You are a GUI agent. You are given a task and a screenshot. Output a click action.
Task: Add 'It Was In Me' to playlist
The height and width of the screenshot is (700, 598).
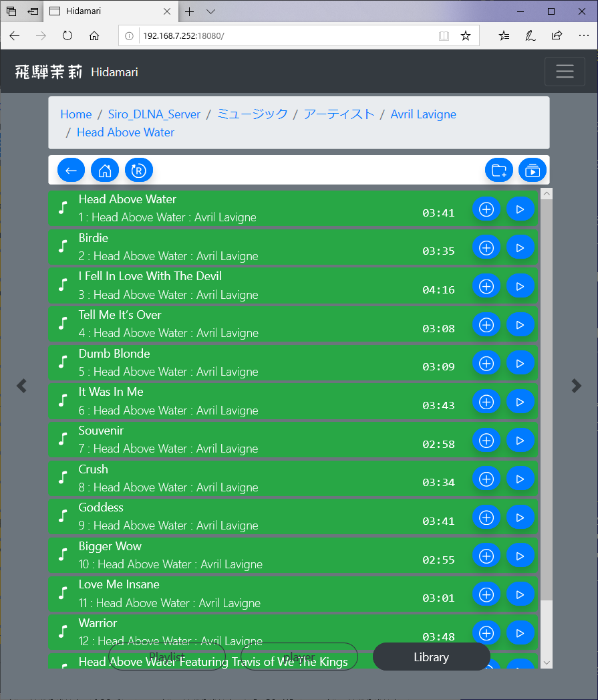coord(486,402)
